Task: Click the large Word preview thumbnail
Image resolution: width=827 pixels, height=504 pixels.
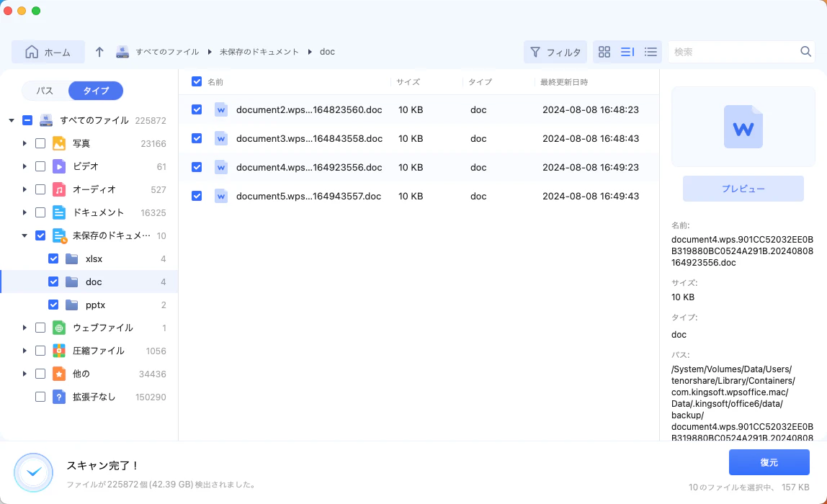Action: pos(743,127)
